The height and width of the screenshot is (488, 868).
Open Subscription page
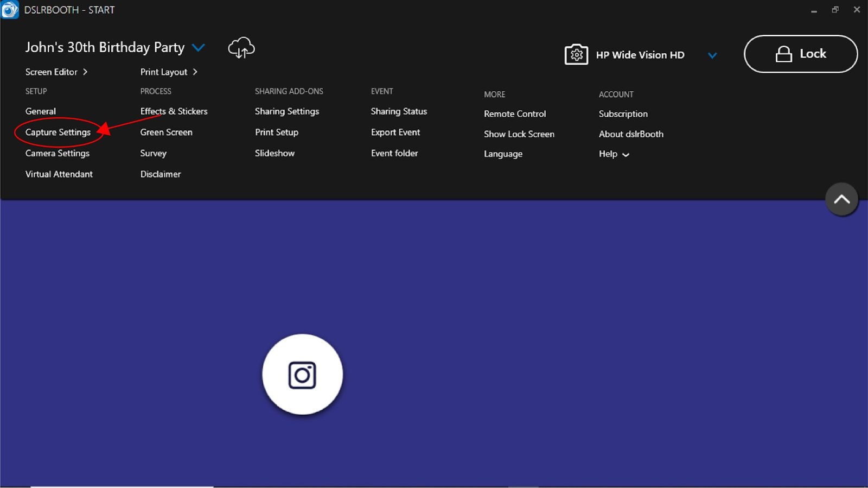623,114
